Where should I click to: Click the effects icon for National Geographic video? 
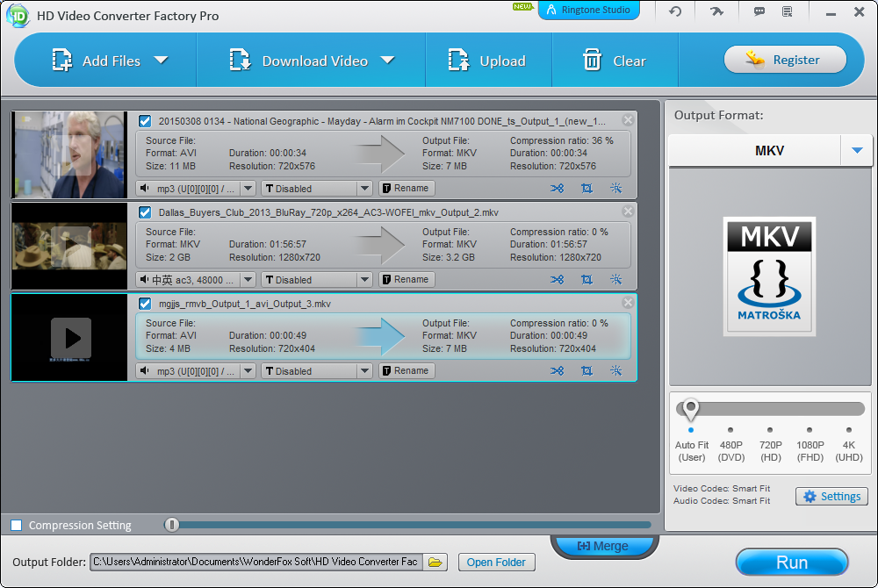[x=616, y=189]
